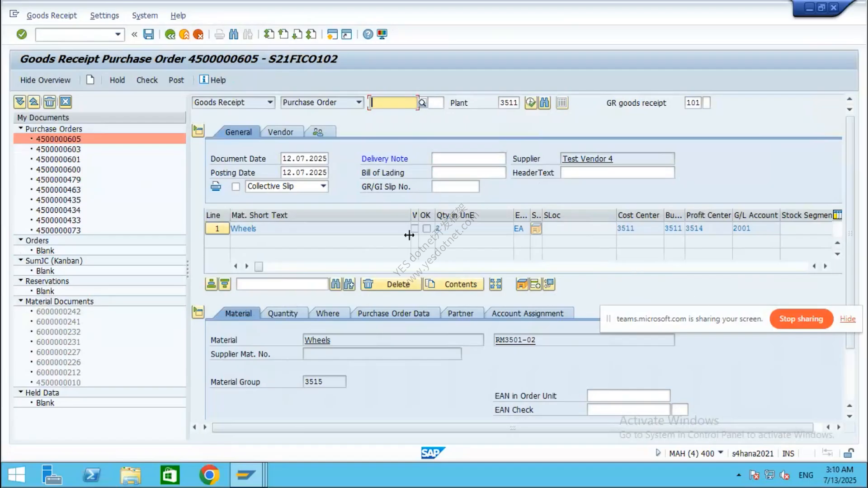Open the Settings menu

coord(104,15)
